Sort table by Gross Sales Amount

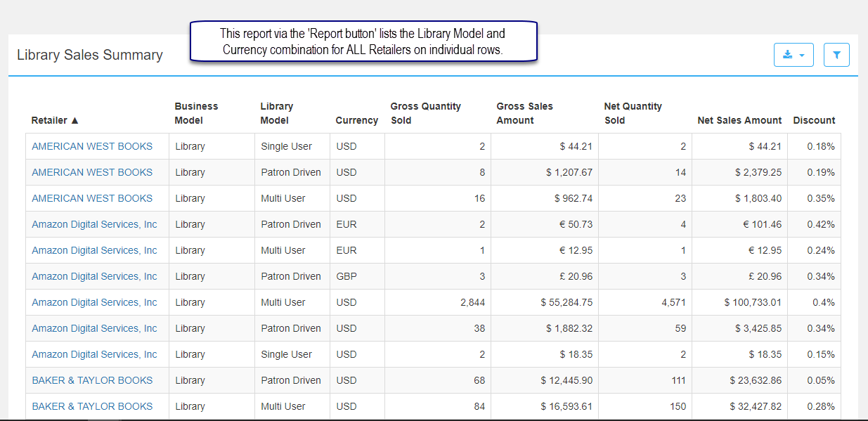[x=524, y=112]
